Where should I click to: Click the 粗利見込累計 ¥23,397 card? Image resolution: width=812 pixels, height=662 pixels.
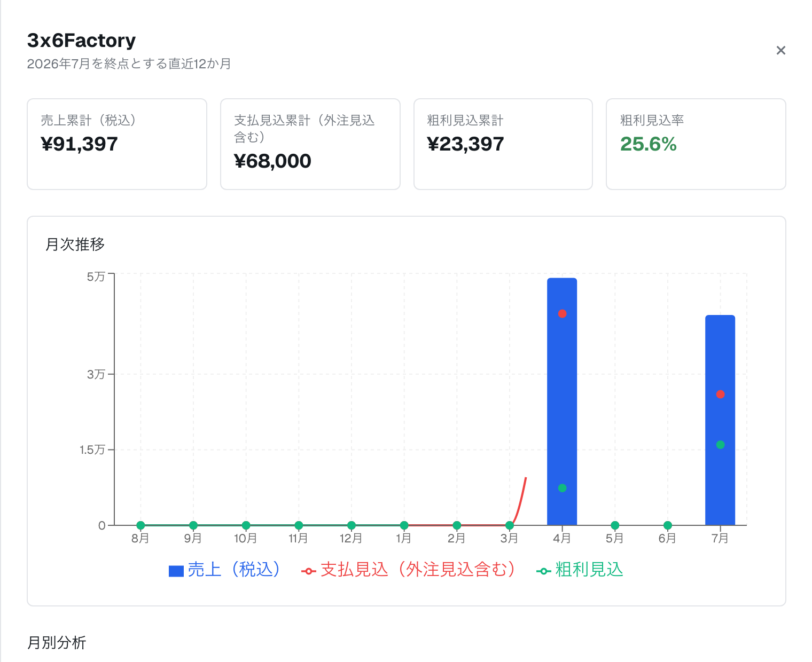(x=503, y=144)
